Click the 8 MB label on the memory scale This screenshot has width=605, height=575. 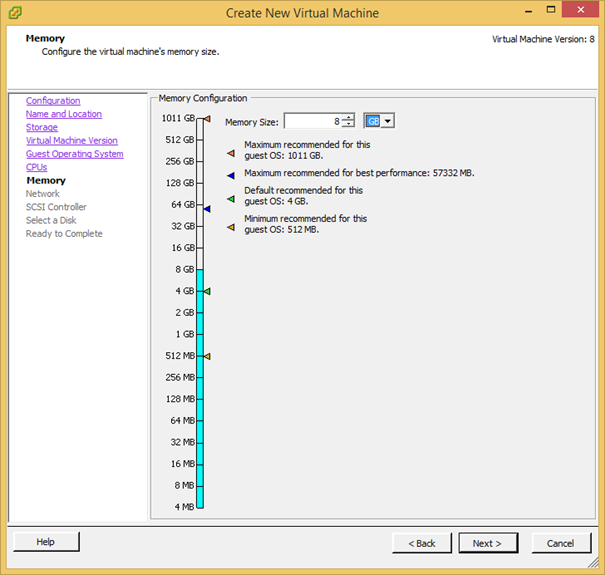tap(184, 485)
